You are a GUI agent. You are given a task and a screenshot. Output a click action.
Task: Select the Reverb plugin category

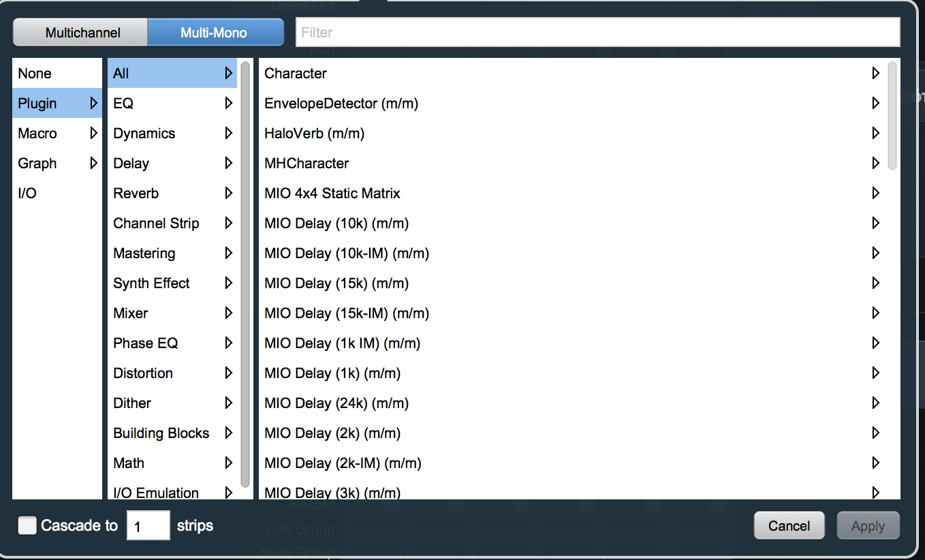(136, 193)
